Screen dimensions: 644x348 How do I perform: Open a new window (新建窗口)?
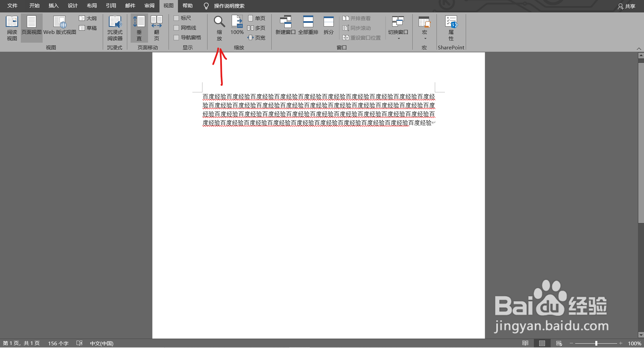285,25
